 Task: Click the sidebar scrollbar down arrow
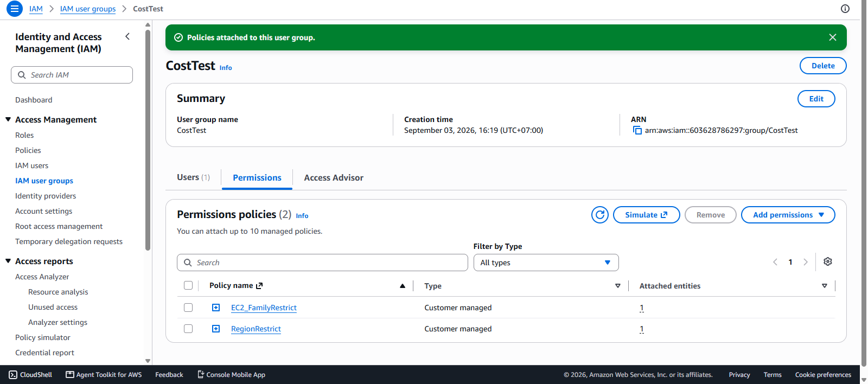click(148, 361)
